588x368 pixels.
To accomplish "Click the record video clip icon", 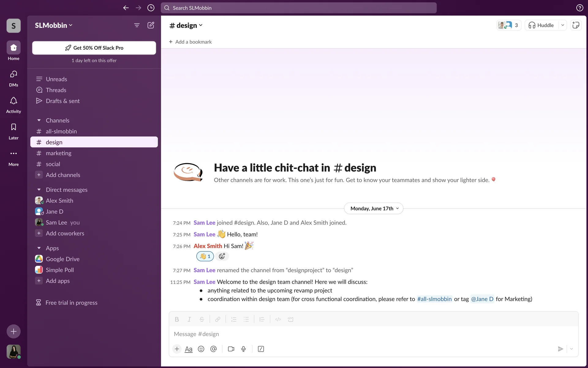I will (231, 349).
